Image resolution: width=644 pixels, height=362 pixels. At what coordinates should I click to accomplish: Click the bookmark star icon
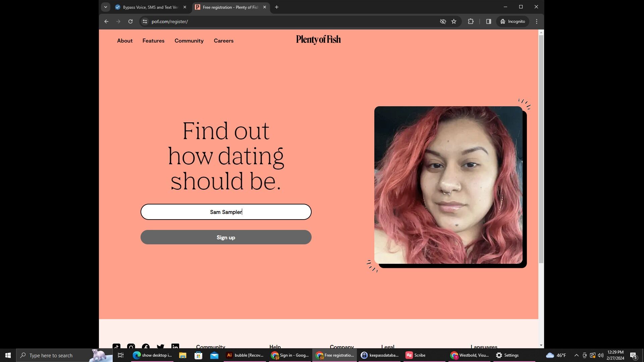coord(454,21)
